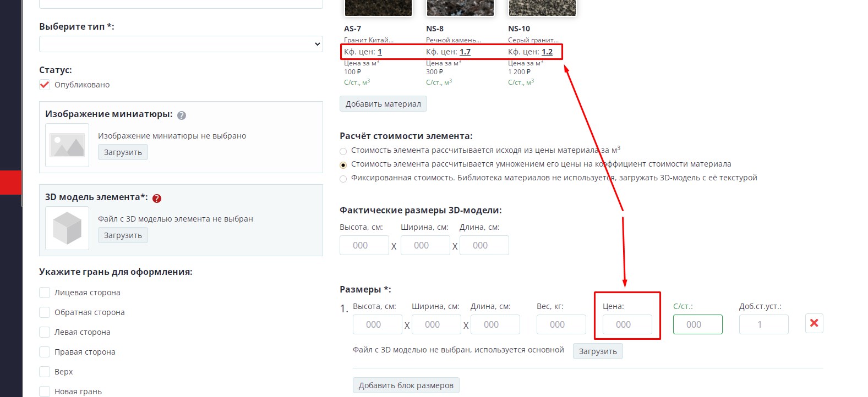Focus actual 3D model Высота field
The height and width of the screenshot is (397, 868).
(x=364, y=245)
